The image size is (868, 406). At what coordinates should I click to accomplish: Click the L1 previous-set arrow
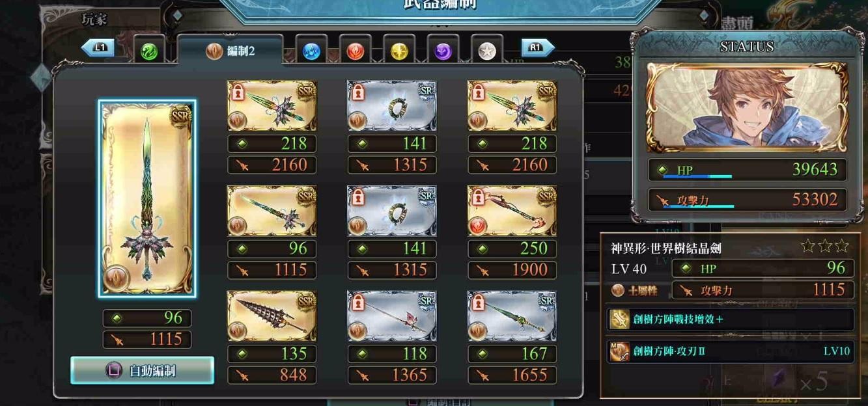click(98, 47)
